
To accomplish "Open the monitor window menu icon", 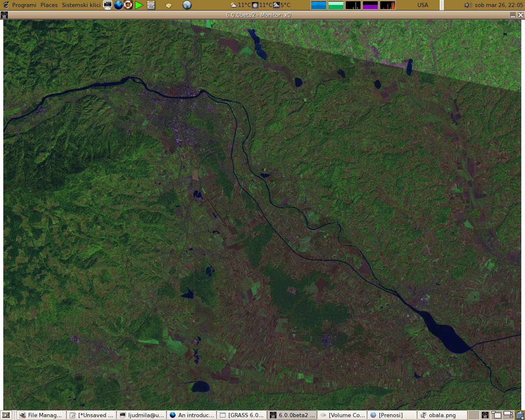I will coord(4,15).
